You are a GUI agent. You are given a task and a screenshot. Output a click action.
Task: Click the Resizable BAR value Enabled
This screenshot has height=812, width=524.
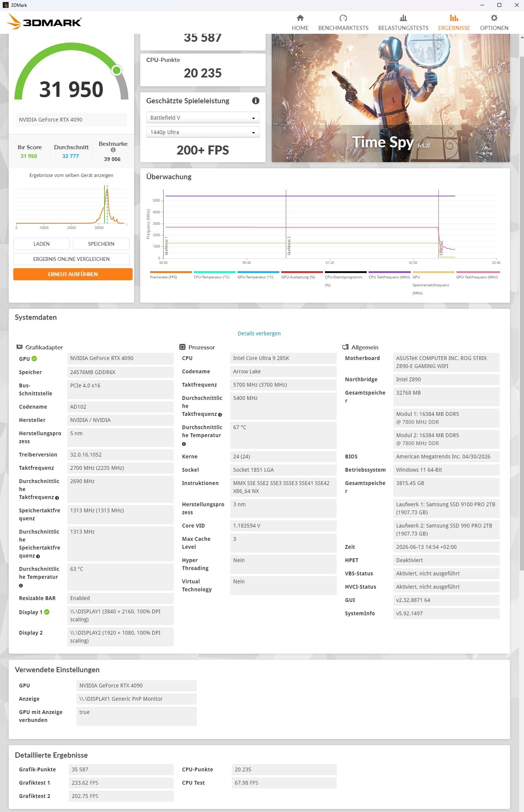point(120,598)
